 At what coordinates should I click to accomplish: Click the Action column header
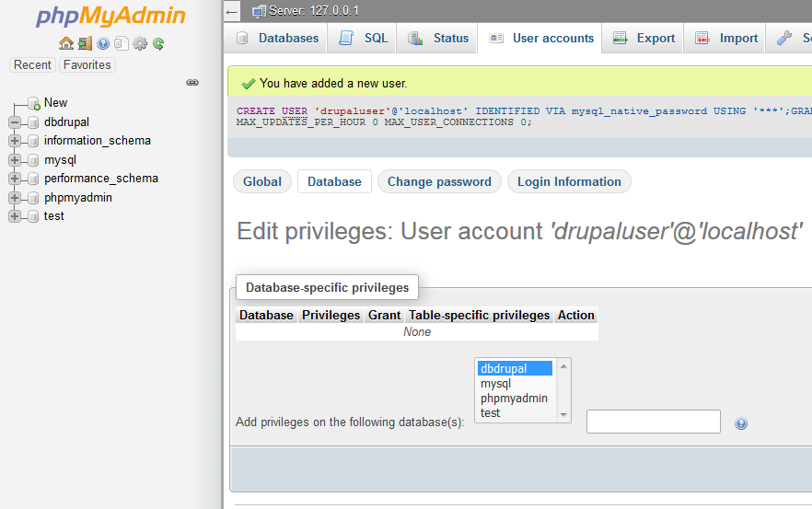click(x=576, y=316)
